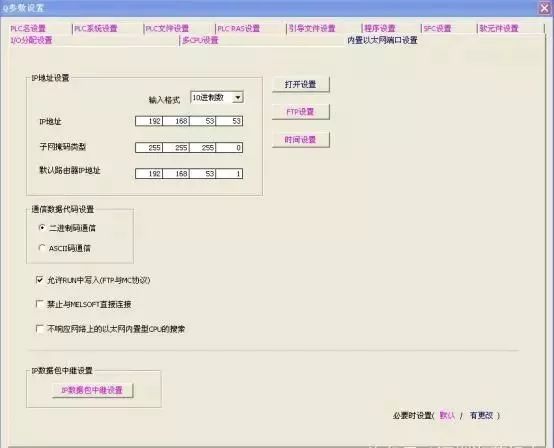This screenshot has height=448, width=554.
Task: Edit default router last octet 1
Action: [229, 174]
